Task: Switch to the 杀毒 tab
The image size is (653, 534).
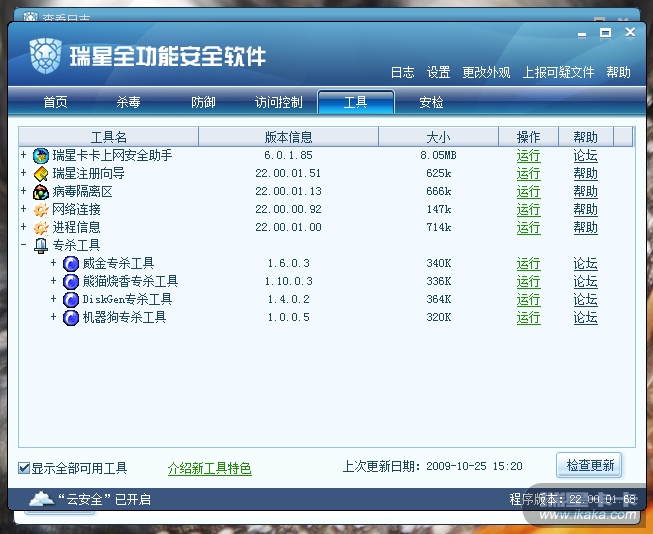Action: 128,102
